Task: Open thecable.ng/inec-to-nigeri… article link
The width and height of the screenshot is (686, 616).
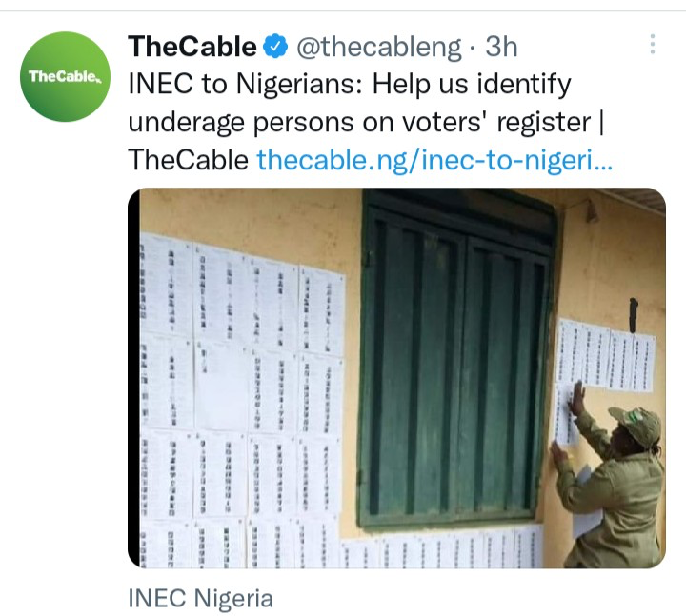Action: [434, 160]
